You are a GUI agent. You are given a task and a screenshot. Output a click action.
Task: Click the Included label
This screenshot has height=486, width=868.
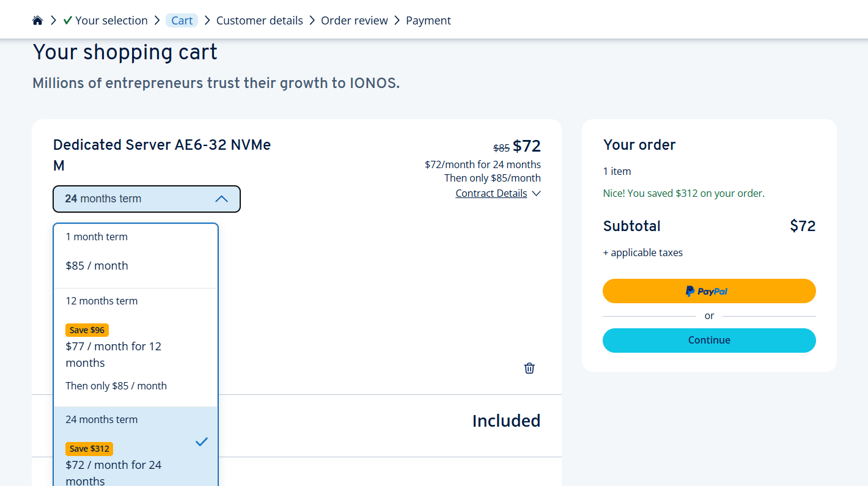point(506,421)
